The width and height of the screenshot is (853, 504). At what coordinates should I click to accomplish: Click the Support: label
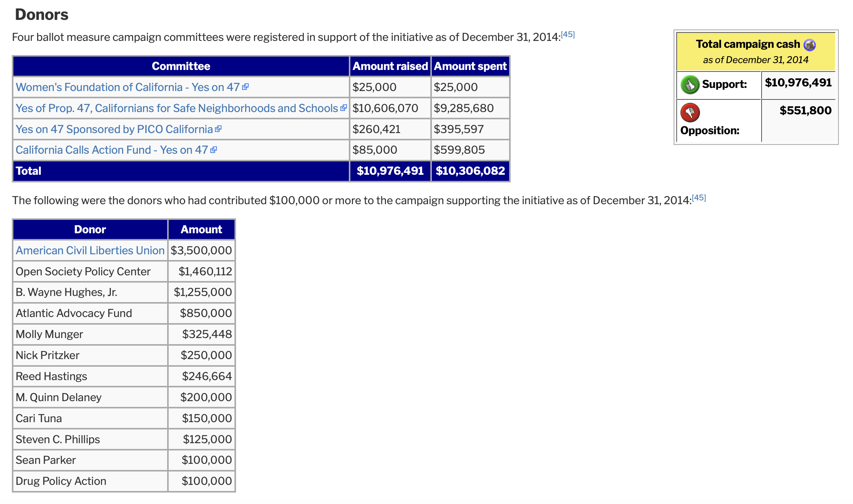(724, 85)
